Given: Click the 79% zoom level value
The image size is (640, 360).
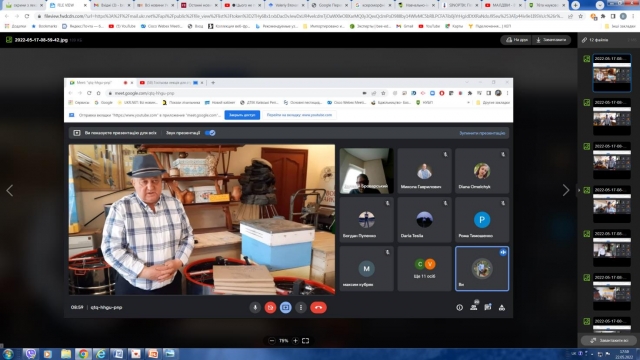Looking at the screenshot, I should [284, 340].
